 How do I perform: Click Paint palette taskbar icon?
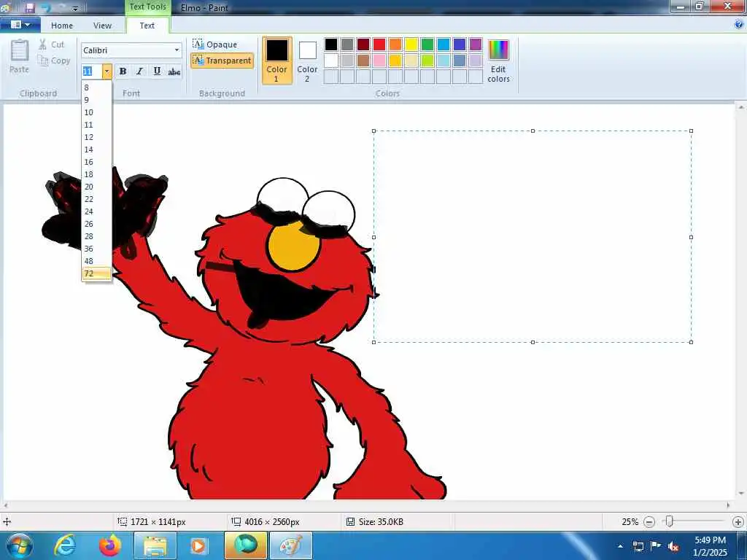290,545
